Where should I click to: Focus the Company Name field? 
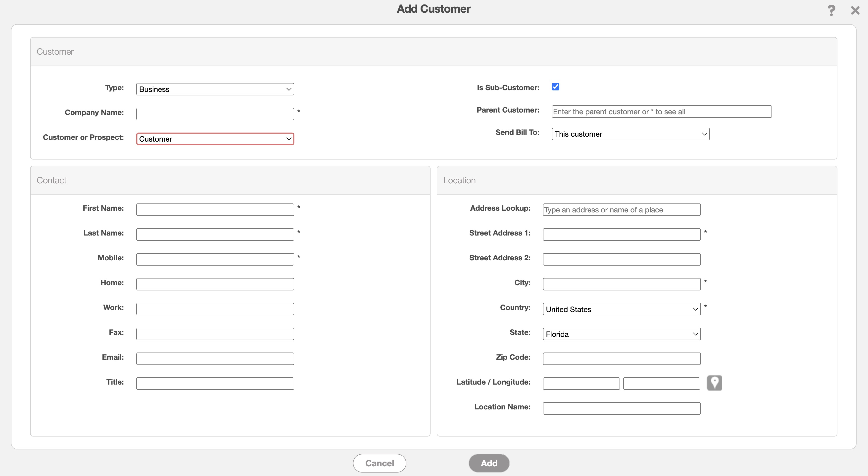[x=215, y=114]
